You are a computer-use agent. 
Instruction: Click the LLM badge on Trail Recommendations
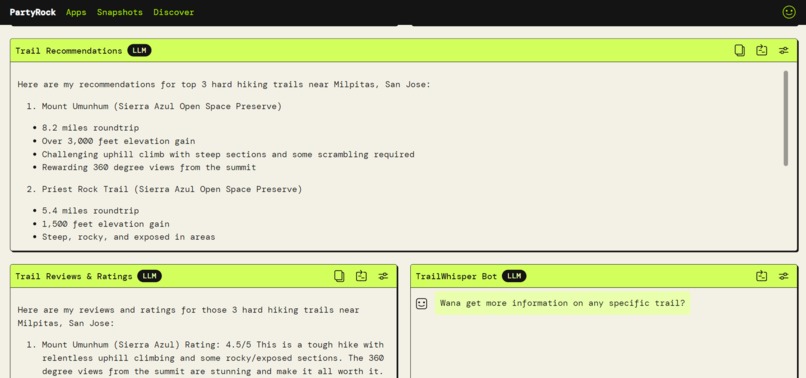[139, 50]
